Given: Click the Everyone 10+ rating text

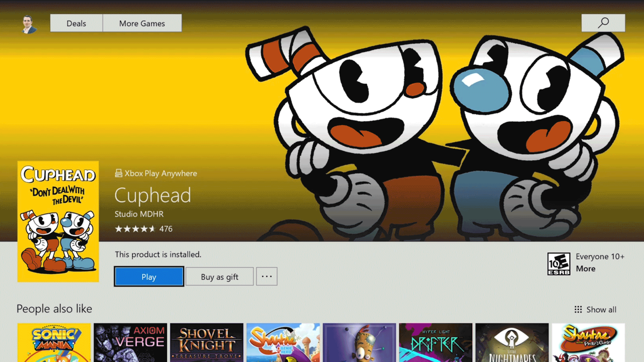Looking at the screenshot, I should pos(600,256).
